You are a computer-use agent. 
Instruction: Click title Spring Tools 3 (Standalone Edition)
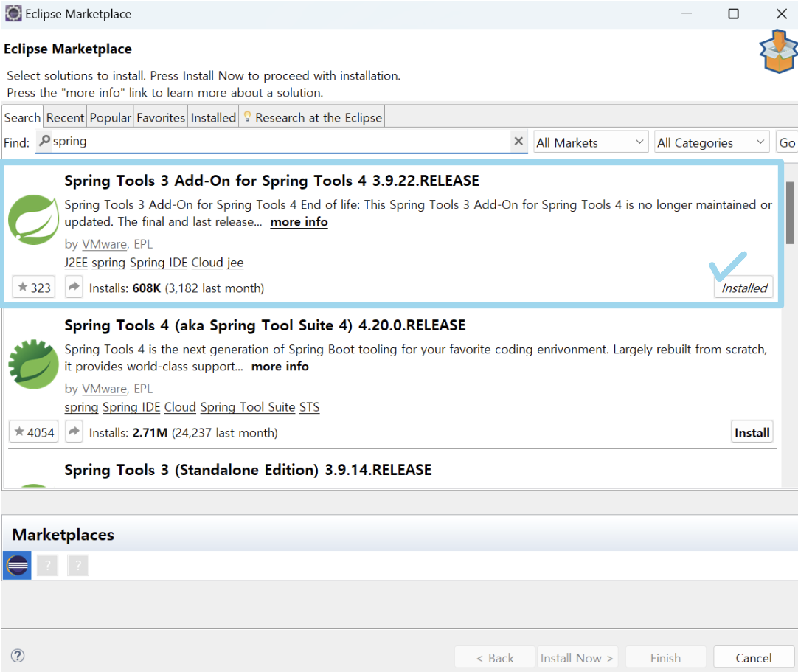point(248,470)
